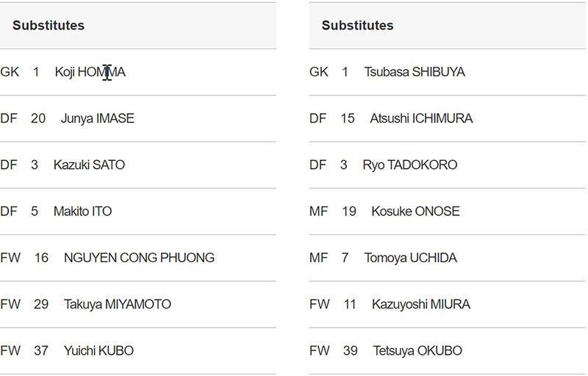Click shirt number 19 beside Kosuke ONOSE
This screenshot has width=588, height=376.
click(349, 211)
